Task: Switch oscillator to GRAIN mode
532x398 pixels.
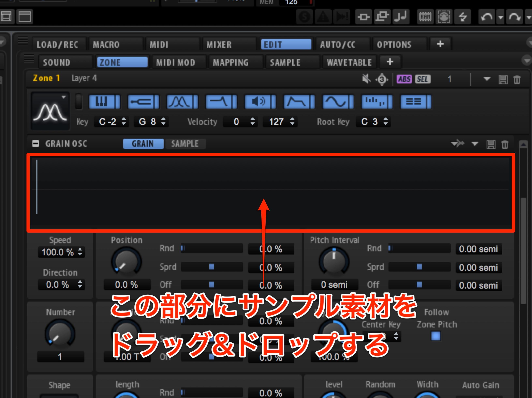Action: coord(143,144)
